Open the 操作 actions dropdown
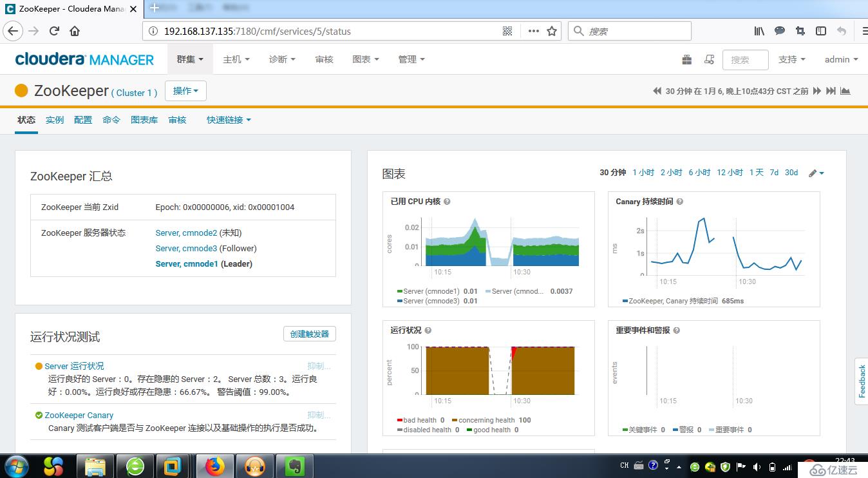 coord(185,91)
